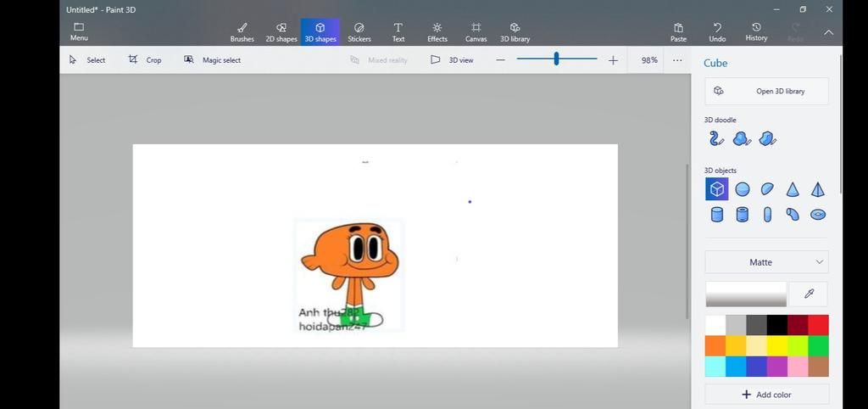Choose the lime color swatch
Viewport: 868px width, 409px height.
pyautogui.click(x=798, y=346)
